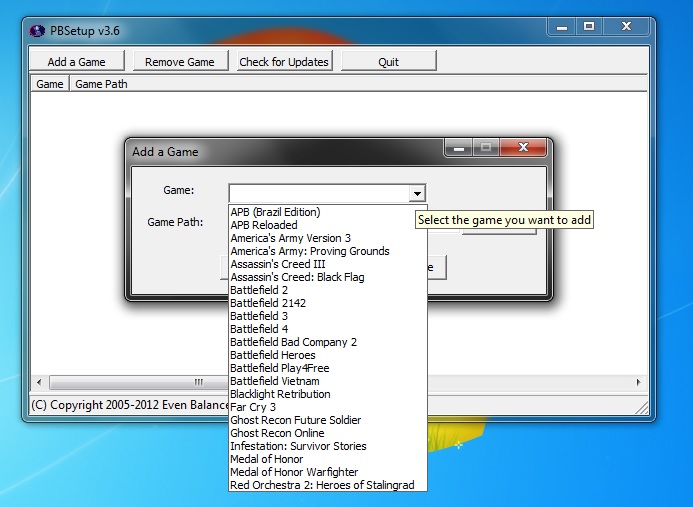693x507 pixels.
Task: Select Red Orchestra 2: Heroes of Stalingrad
Action: [x=327, y=485]
